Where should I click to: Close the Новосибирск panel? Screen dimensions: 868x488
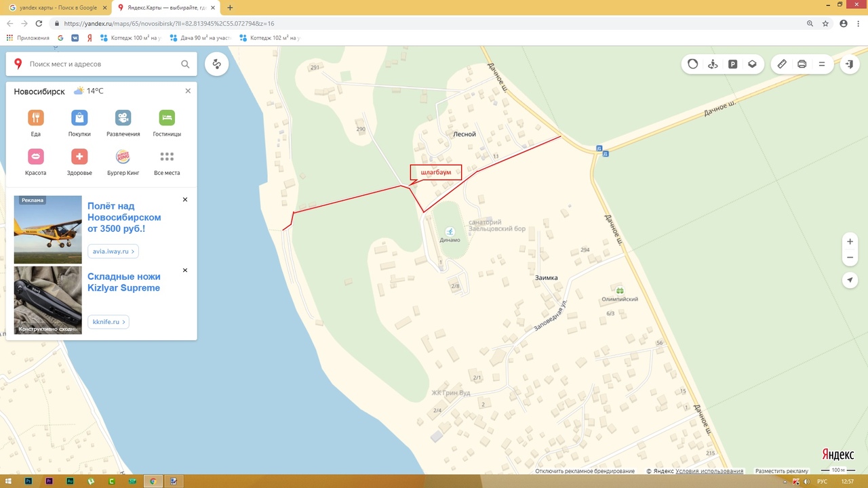click(x=188, y=91)
